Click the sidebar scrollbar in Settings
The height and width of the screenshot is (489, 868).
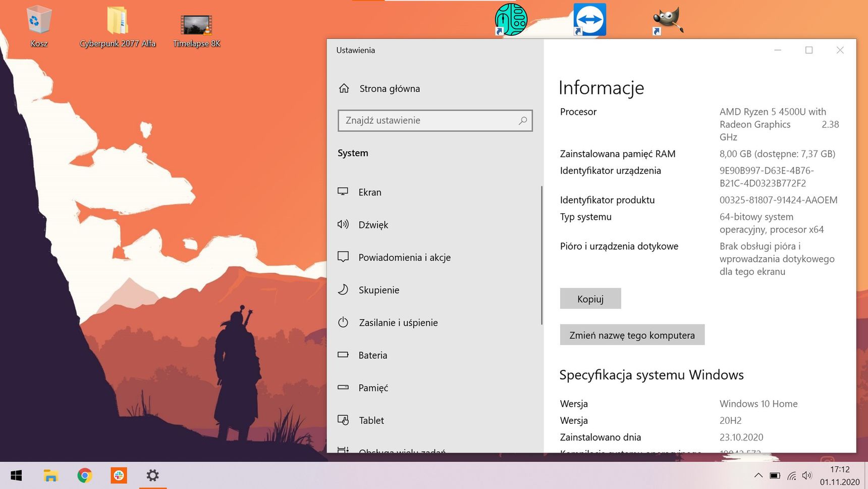(541, 255)
